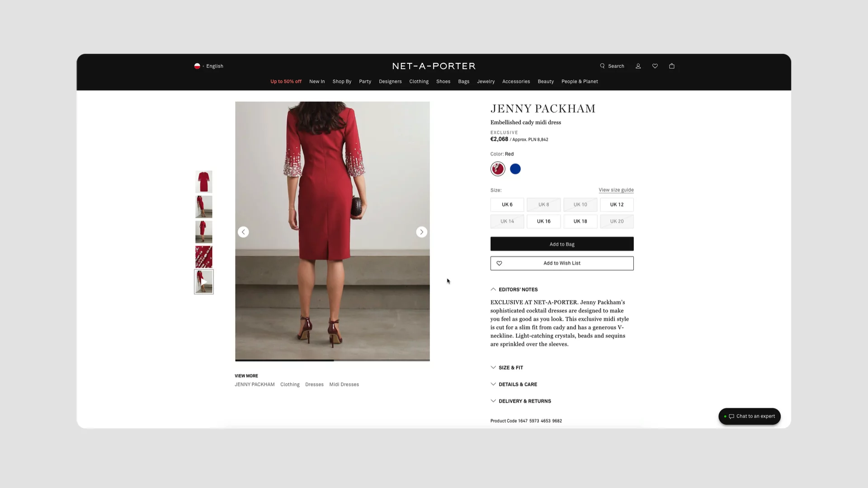Screen dimensions: 868x488
Task: Toggle the blue color variant
Action: click(515, 168)
